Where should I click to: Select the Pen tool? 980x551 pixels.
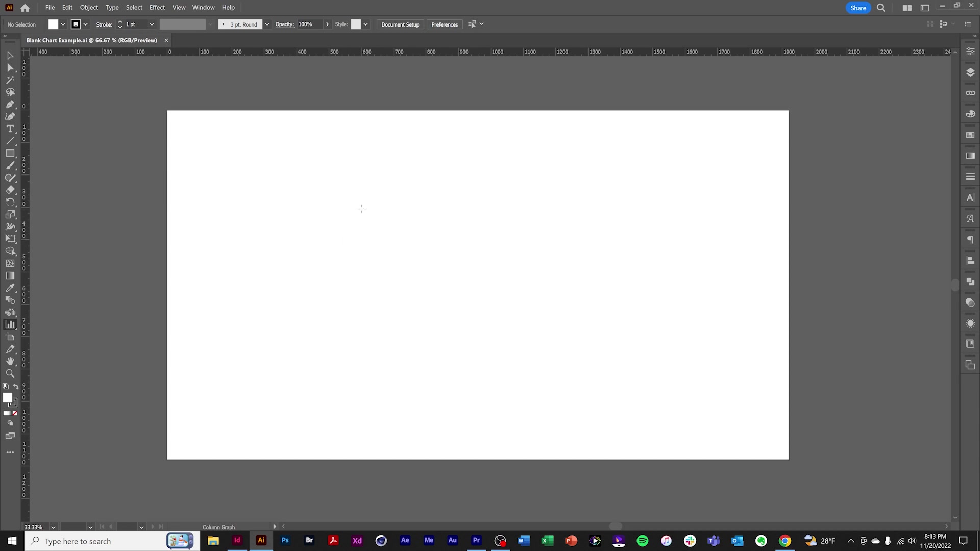(10, 105)
